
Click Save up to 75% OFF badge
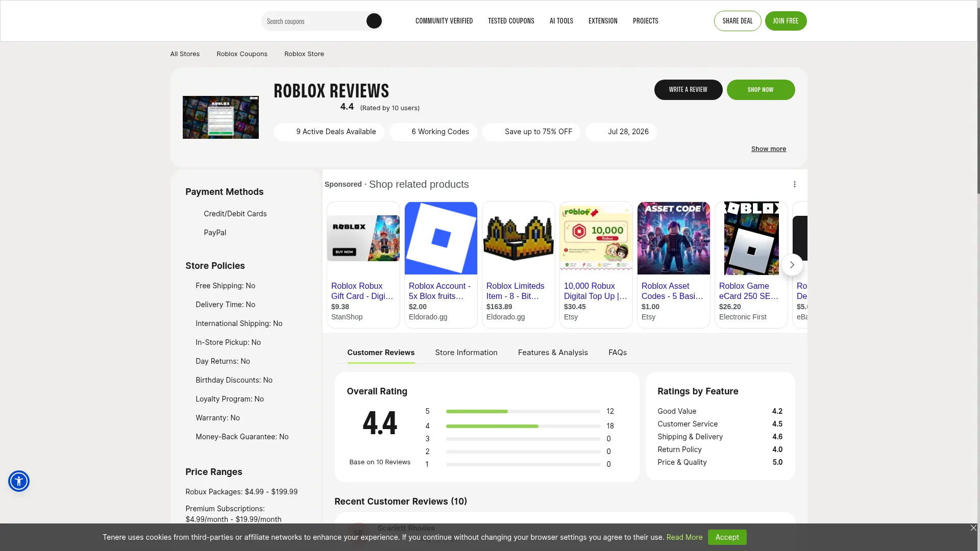point(531,132)
